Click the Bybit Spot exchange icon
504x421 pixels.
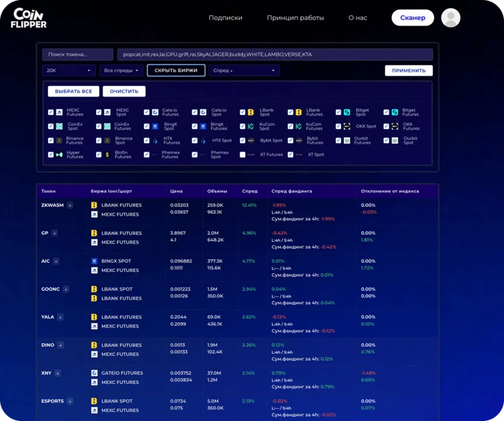tap(251, 140)
